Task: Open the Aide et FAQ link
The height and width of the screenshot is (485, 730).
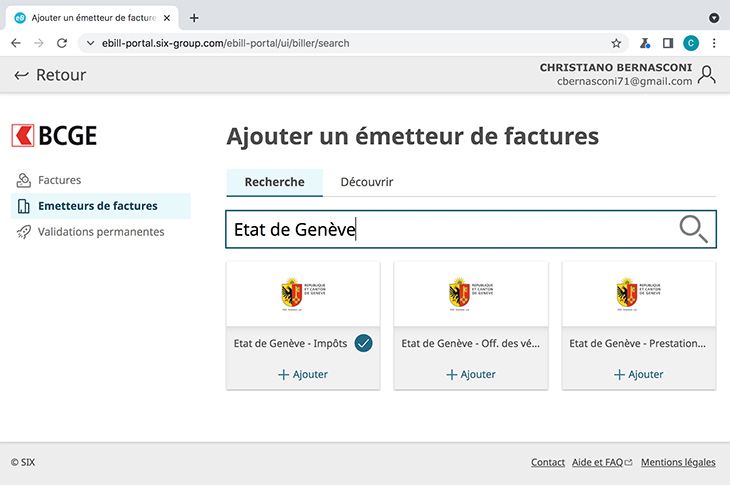Action: [x=602, y=462]
